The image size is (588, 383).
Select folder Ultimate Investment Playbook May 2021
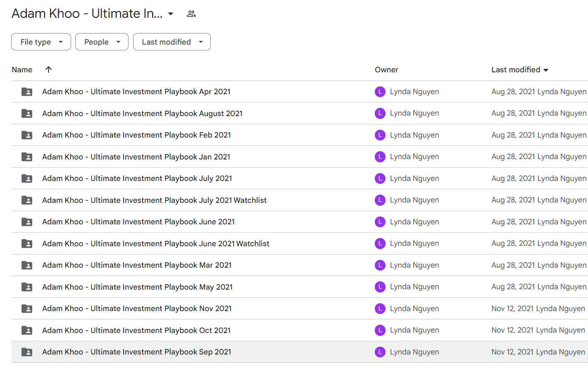click(138, 287)
